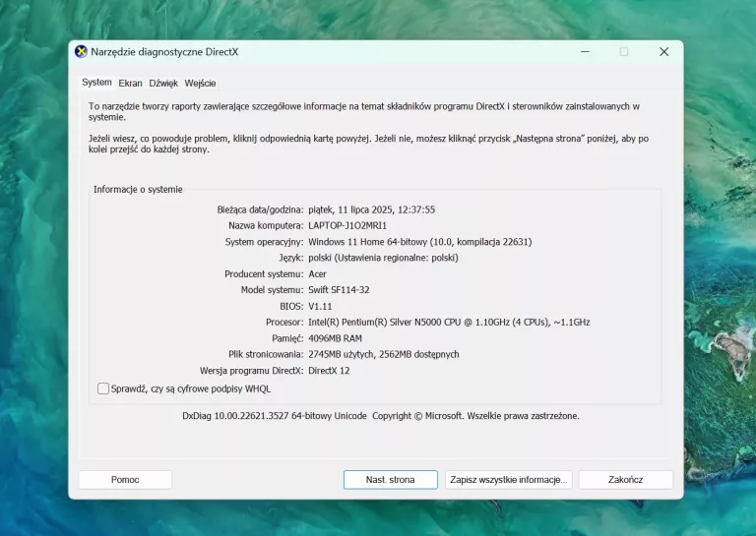
Task: Select the Wejście tab
Action: coord(200,84)
